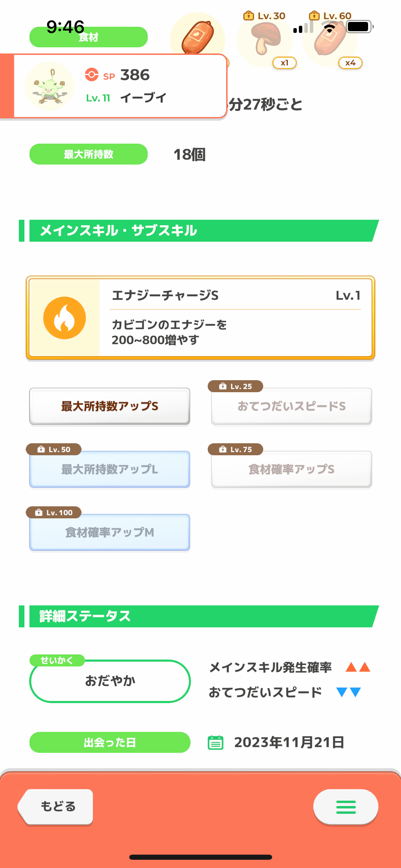Select the locked 最大所持数アップL sub skill

pos(110,469)
